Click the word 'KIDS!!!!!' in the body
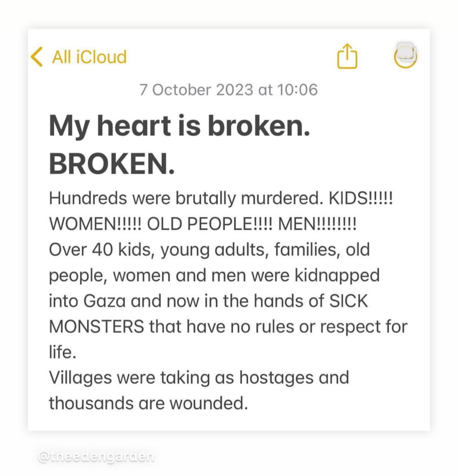 (x=361, y=199)
